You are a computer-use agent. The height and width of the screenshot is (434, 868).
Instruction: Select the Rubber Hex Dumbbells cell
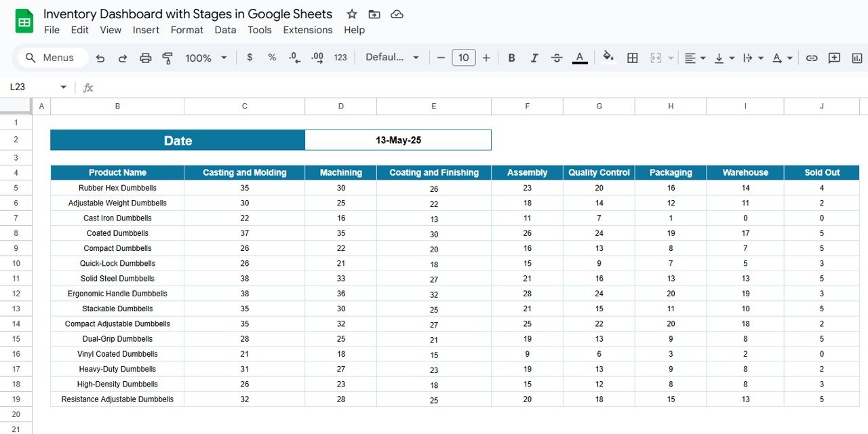tap(117, 188)
